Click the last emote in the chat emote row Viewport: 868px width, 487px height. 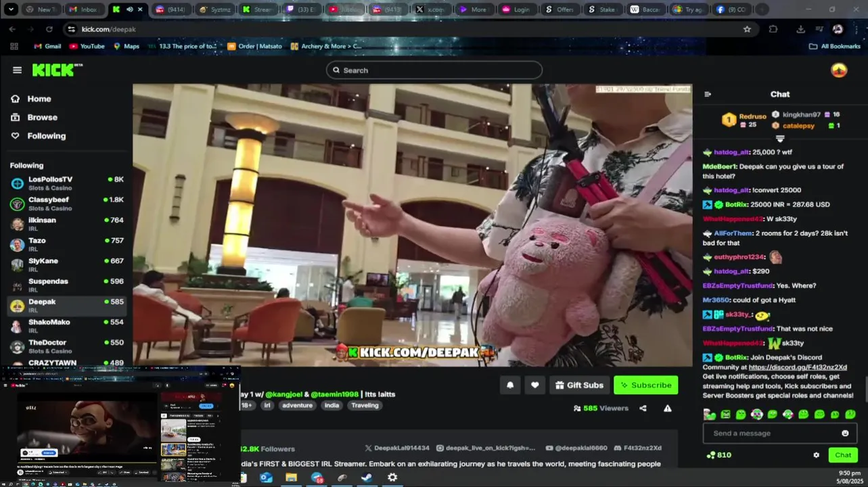pos(850,414)
